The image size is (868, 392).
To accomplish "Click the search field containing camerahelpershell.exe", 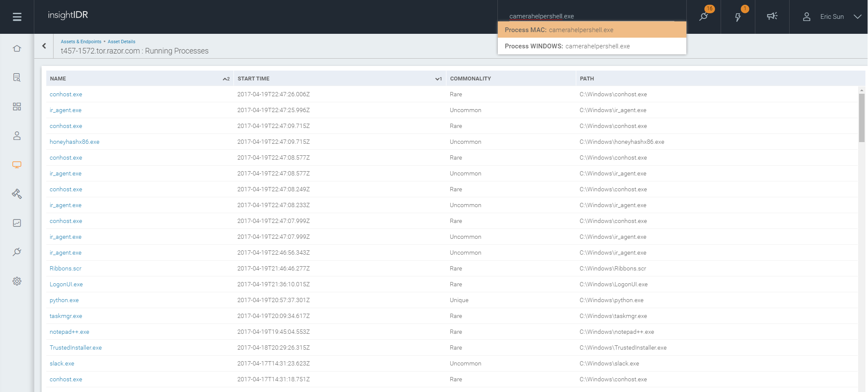I will tap(591, 16).
